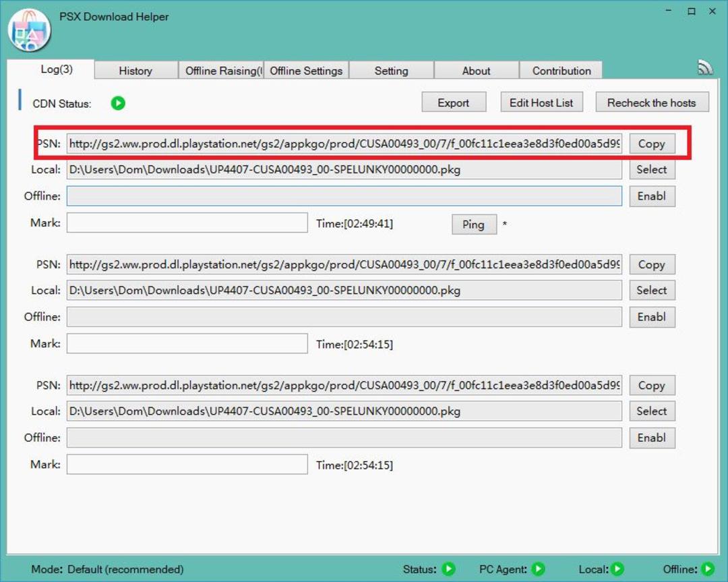Click the RSS feed icon at top right
This screenshot has width=728, height=582.
click(x=705, y=68)
